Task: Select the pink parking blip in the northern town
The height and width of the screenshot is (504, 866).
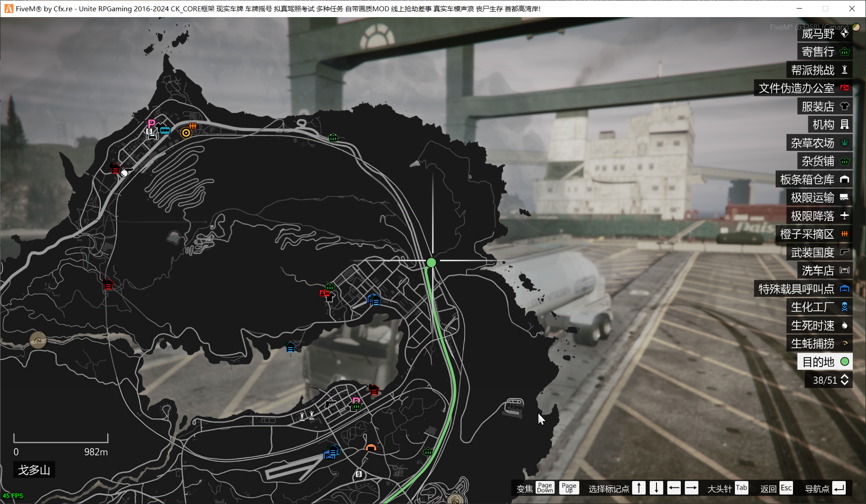Action: pos(151,123)
